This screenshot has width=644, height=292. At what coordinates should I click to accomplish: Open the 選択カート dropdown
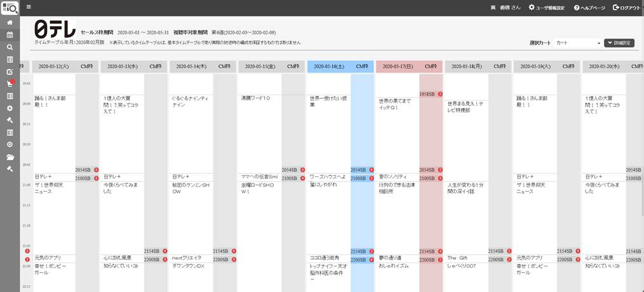pos(577,43)
